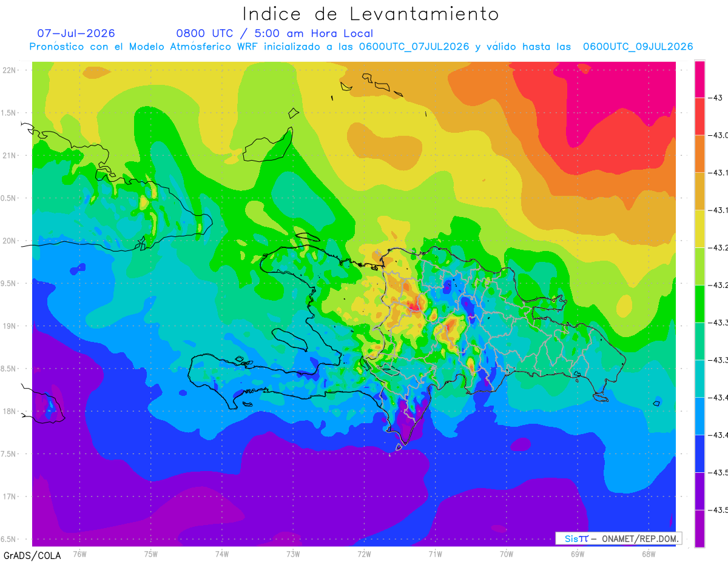
Task: Click the 21N latitude label
Action: point(10,155)
